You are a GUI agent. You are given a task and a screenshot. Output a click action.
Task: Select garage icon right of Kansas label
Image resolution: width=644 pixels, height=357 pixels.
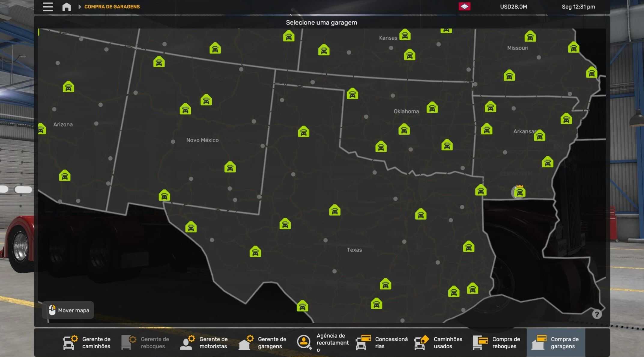pyautogui.click(x=405, y=35)
